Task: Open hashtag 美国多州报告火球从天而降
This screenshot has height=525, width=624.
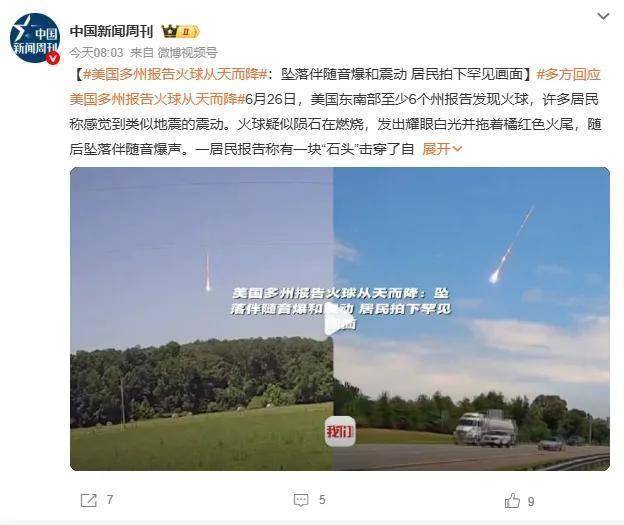Action: click(175, 74)
